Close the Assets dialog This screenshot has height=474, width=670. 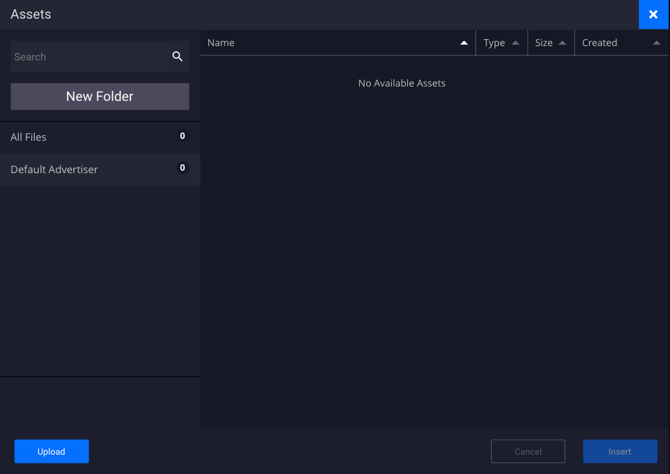point(654,15)
